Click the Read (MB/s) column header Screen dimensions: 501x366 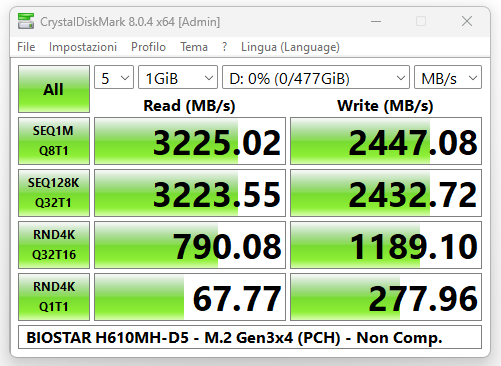[189, 106]
